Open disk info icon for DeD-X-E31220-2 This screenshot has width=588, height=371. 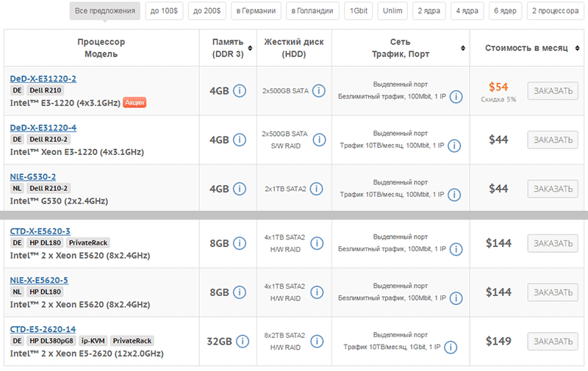[319, 90]
